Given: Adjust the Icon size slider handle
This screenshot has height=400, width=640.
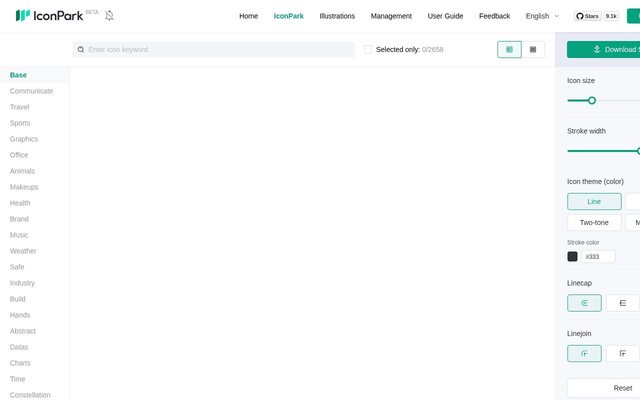Looking at the screenshot, I should (592, 100).
